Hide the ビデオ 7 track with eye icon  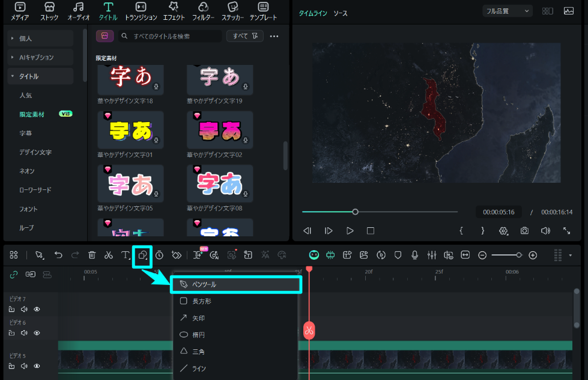click(37, 310)
